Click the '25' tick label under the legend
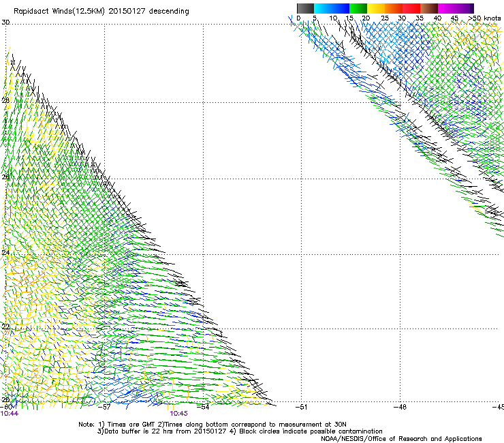 click(x=385, y=18)
